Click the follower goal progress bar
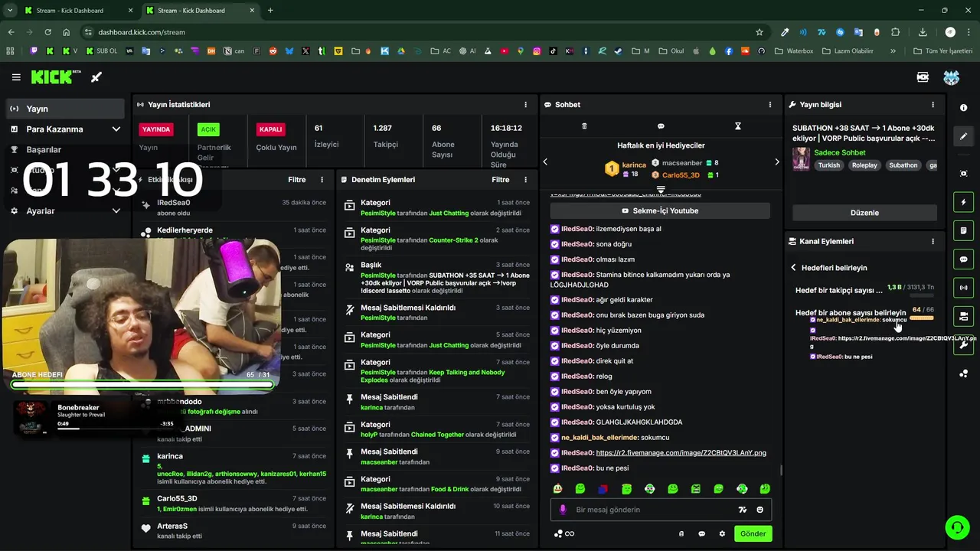980x551 pixels. click(921, 295)
